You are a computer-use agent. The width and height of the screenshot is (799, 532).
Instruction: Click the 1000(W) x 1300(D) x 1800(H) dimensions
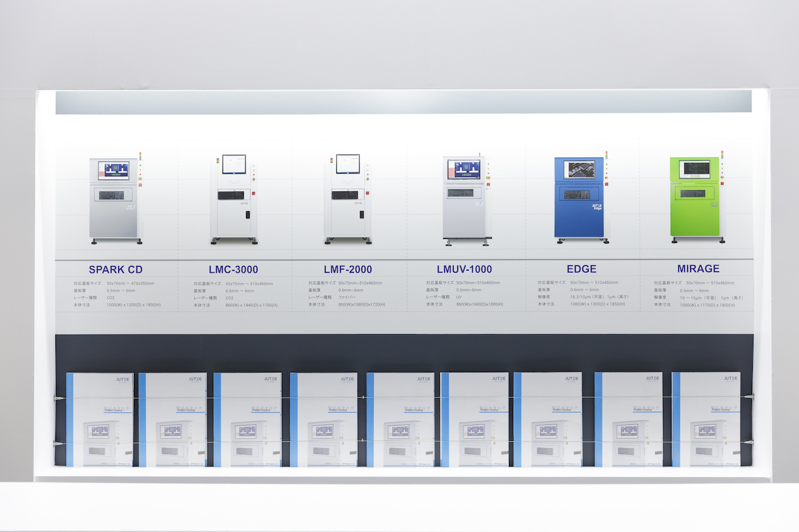[x=133, y=305]
